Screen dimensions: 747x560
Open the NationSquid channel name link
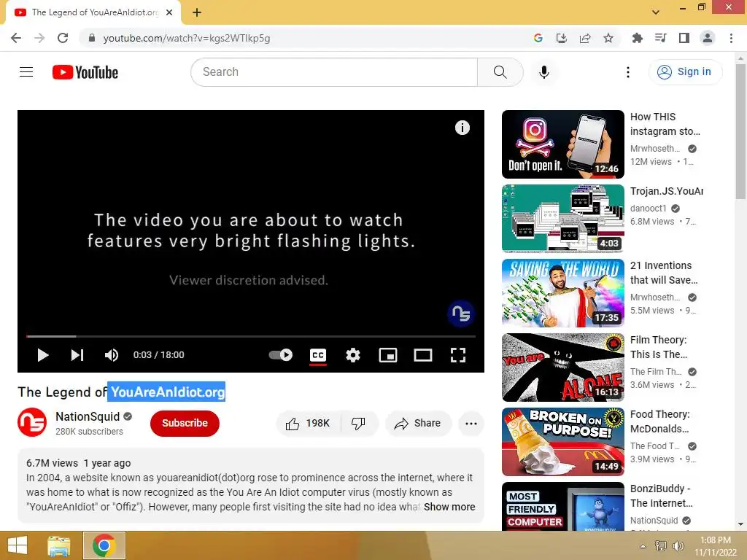pyautogui.click(x=88, y=416)
